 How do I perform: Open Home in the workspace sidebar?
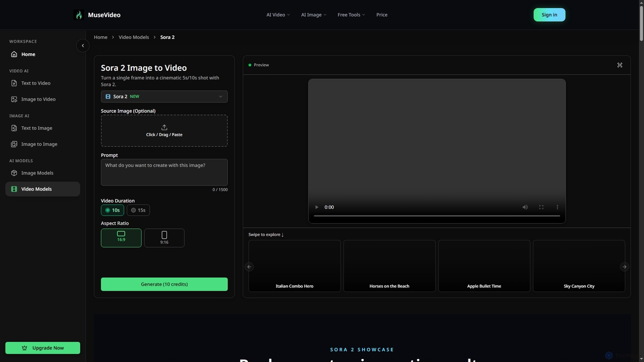[x=43, y=54]
